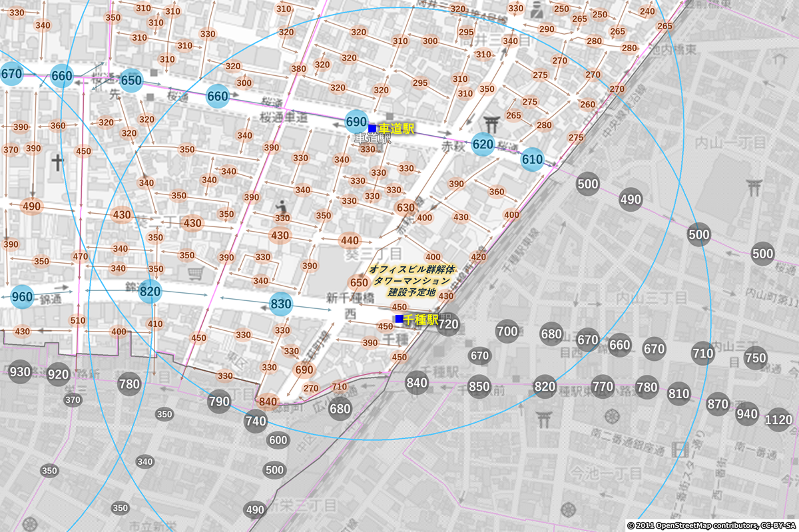
Task: Click the orange 240 price marker
Action: [x=647, y=11]
